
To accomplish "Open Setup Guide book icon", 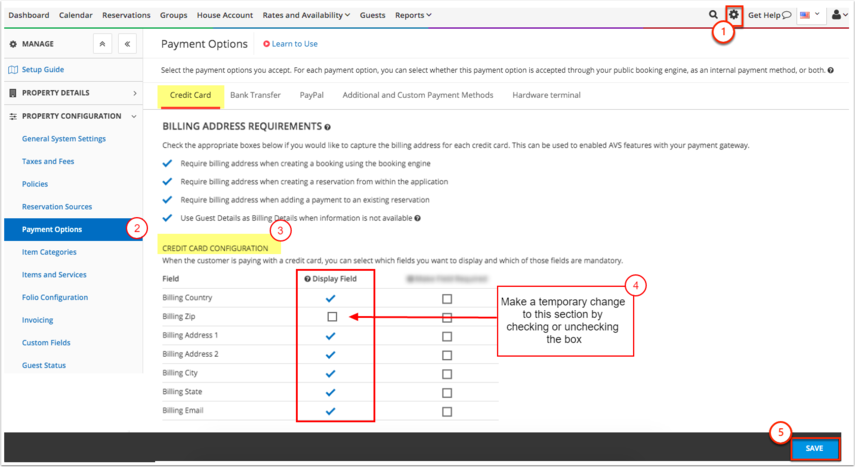I will (13, 70).
